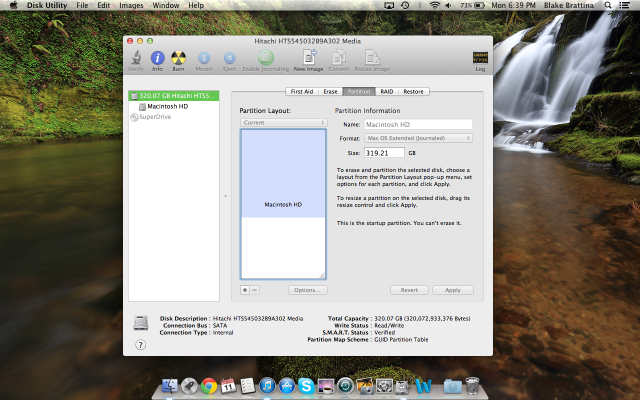Open iTunes from the Dock
The height and width of the screenshot is (400, 640).
[x=267, y=386]
